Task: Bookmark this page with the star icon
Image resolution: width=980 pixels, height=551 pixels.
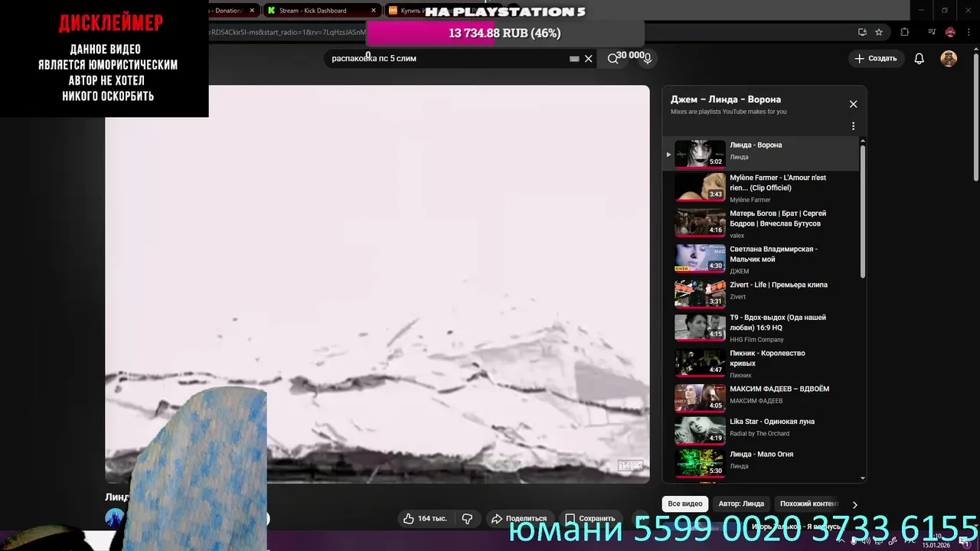Action: tap(879, 32)
